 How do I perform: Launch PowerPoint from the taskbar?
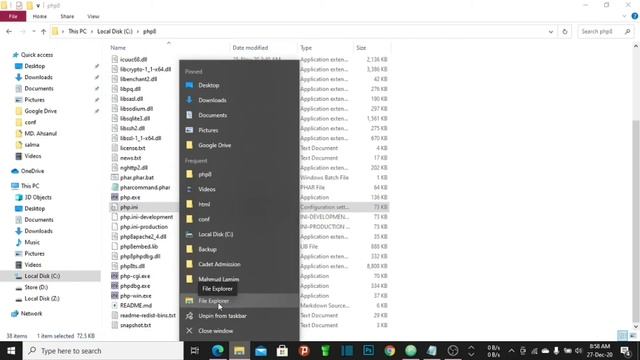[x=304, y=351]
